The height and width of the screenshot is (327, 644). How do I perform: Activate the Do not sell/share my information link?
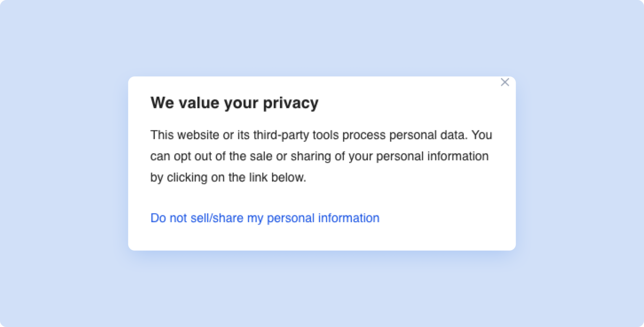pyautogui.click(x=265, y=218)
